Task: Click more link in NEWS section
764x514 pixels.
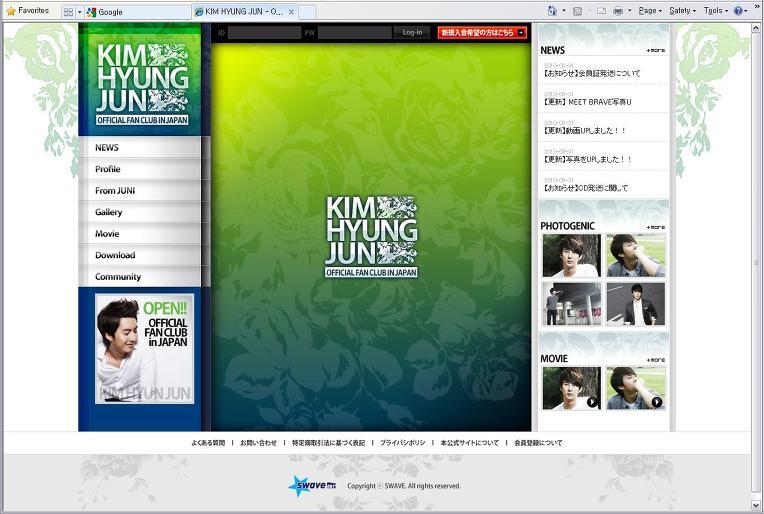Action: [x=655, y=50]
